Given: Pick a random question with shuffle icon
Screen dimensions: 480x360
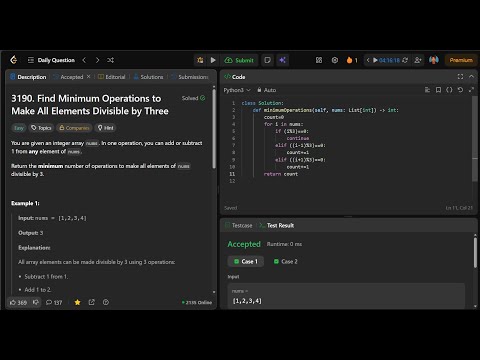Looking at the screenshot, I should 110,60.
